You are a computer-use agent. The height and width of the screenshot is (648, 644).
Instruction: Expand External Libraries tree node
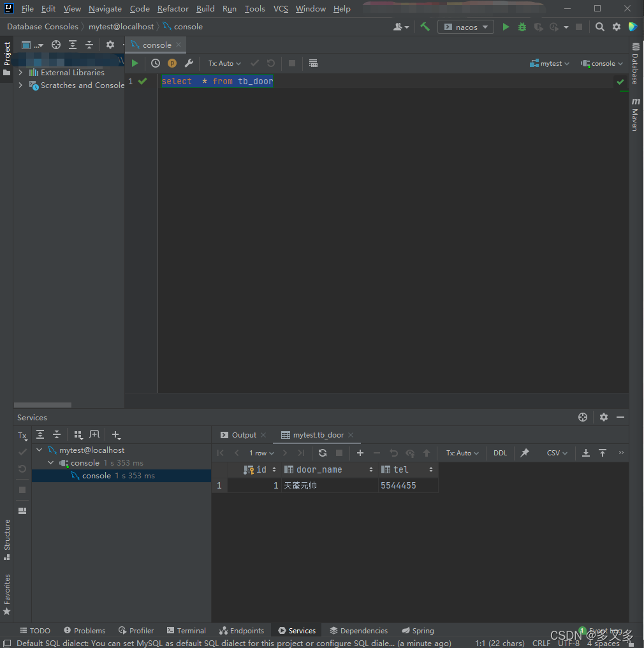20,72
